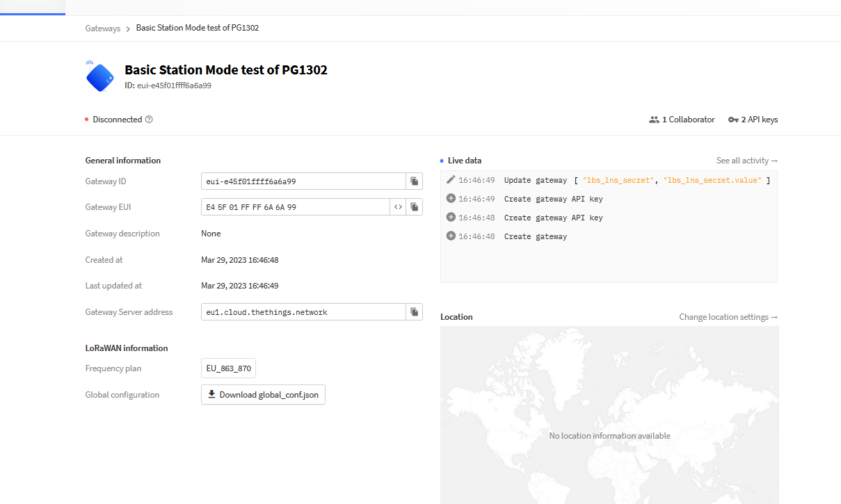Click the Last updated at date value
The image size is (841, 504).
coord(239,286)
